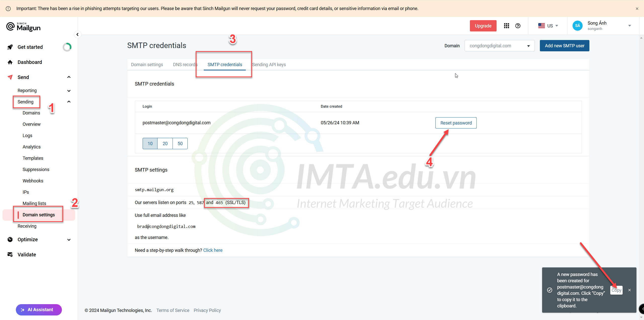Image resolution: width=644 pixels, height=320 pixels.
Task: Open the Domain selector dropdown
Action: pos(499,46)
